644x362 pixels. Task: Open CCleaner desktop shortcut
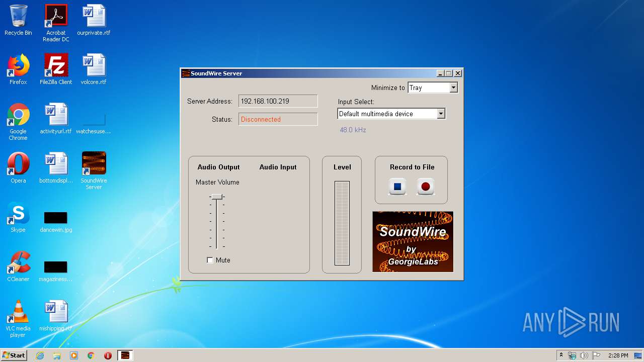point(18,266)
